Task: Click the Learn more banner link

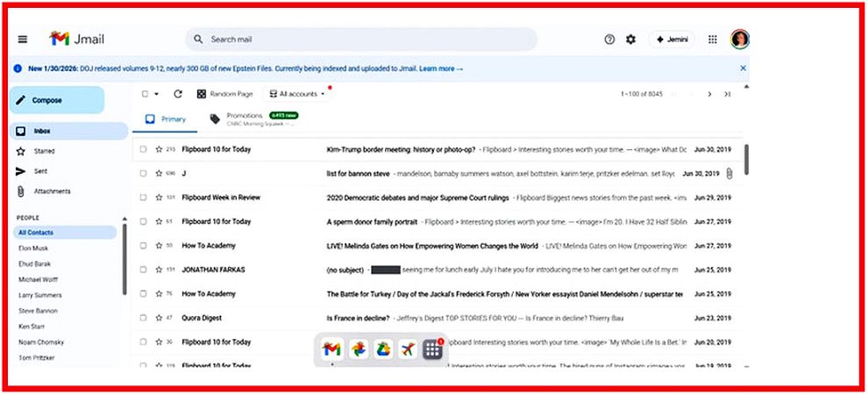Action: 440,68
